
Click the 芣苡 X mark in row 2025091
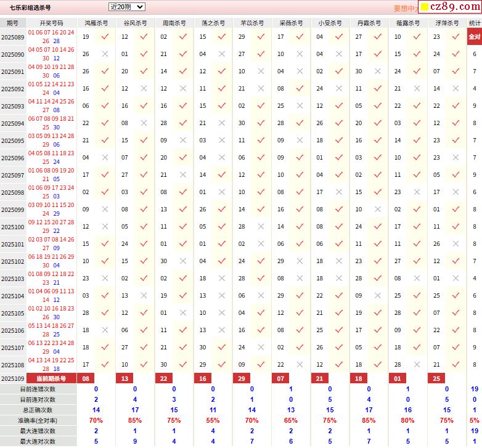coord(261,71)
